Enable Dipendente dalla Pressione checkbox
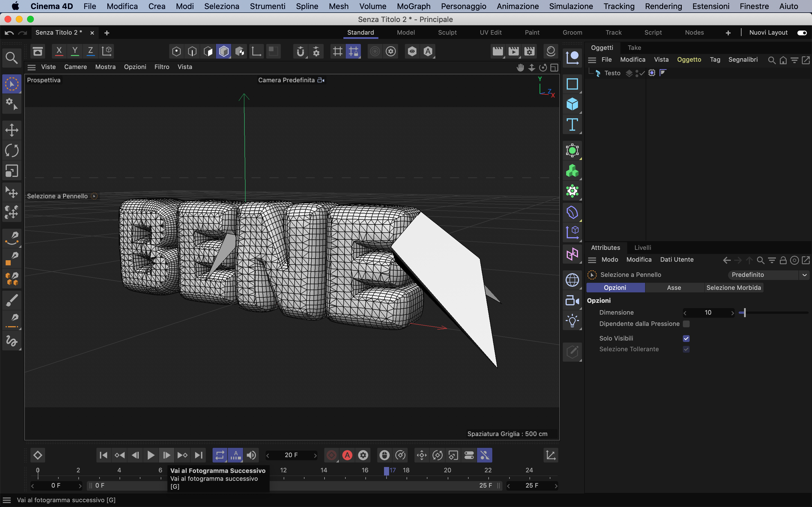Image resolution: width=812 pixels, height=507 pixels. tap(686, 324)
